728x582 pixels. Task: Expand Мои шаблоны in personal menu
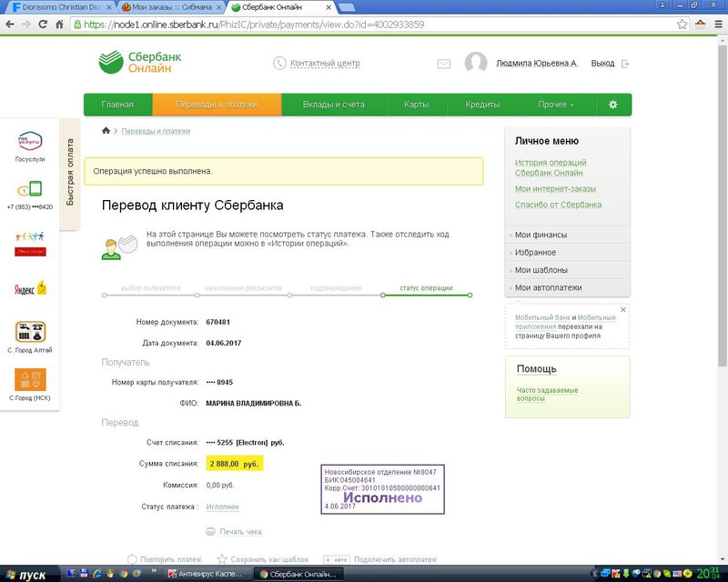(x=567, y=270)
